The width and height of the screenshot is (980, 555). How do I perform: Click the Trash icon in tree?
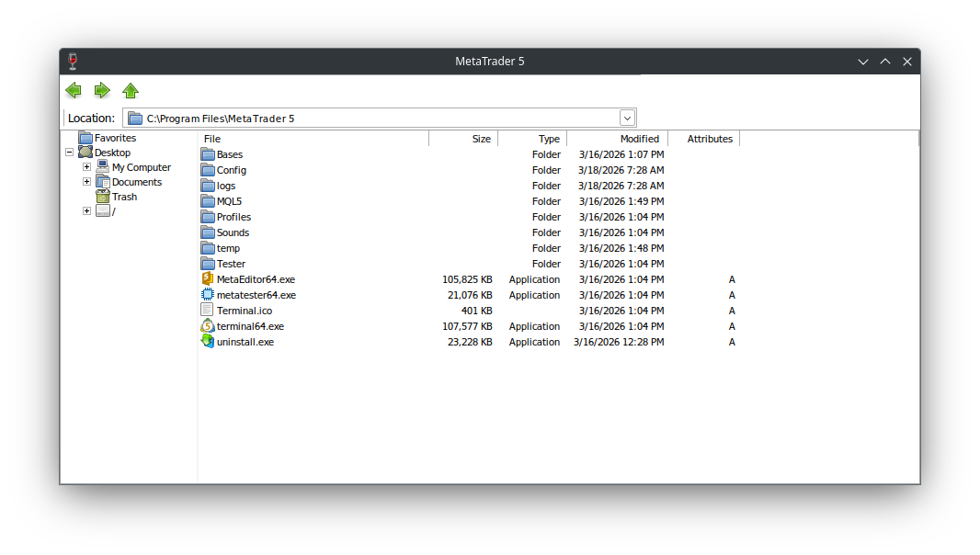coord(103,197)
